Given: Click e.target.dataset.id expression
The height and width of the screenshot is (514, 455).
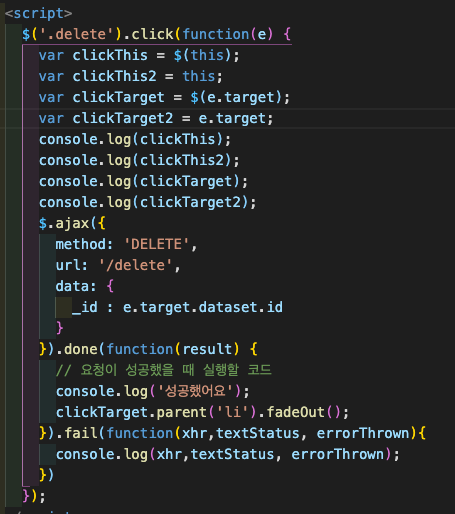Looking at the screenshot, I should [203, 307].
